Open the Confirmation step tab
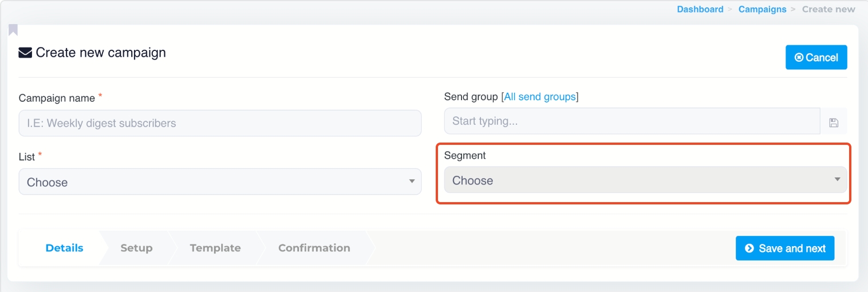The height and width of the screenshot is (292, 868). coord(314,248)
